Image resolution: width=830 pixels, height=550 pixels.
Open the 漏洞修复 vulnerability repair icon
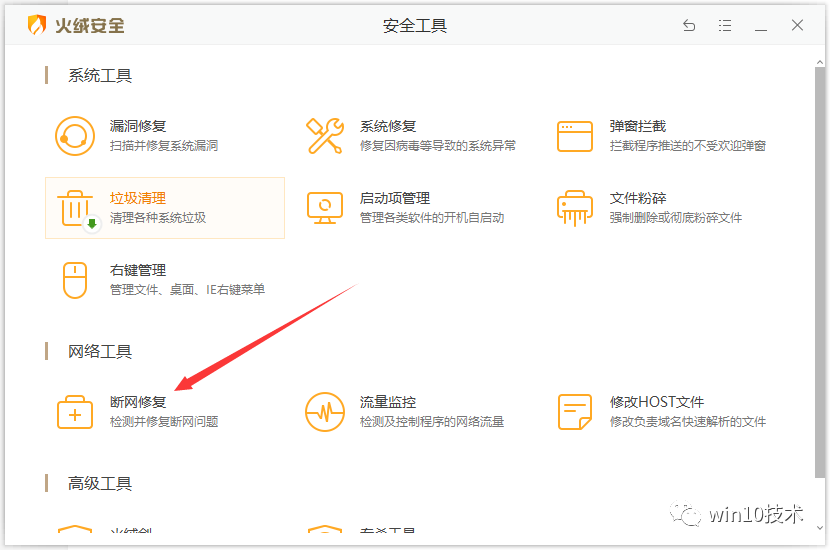click(75, 136)
